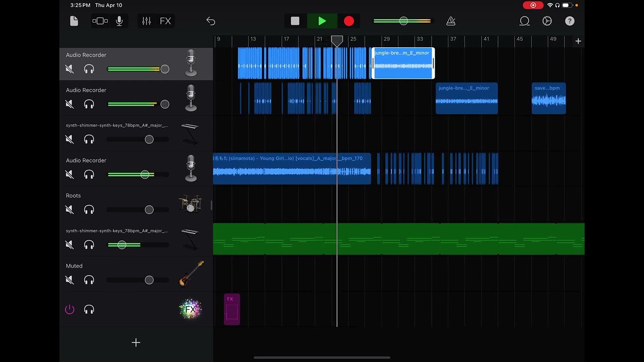The width and height of the screenshot is (644, 362).
Task: Select microphone icon of vocals Audio Recorder track
Action: point(191,168)
